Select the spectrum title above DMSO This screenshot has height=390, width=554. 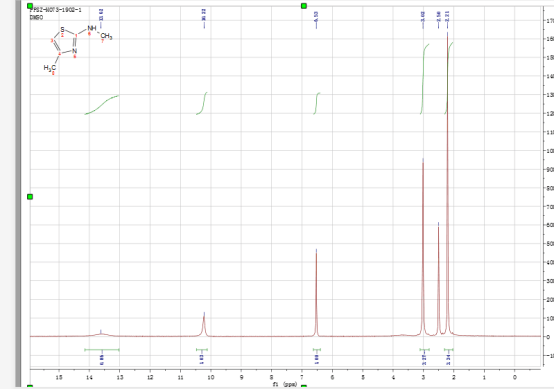click(x=55, y=10)
